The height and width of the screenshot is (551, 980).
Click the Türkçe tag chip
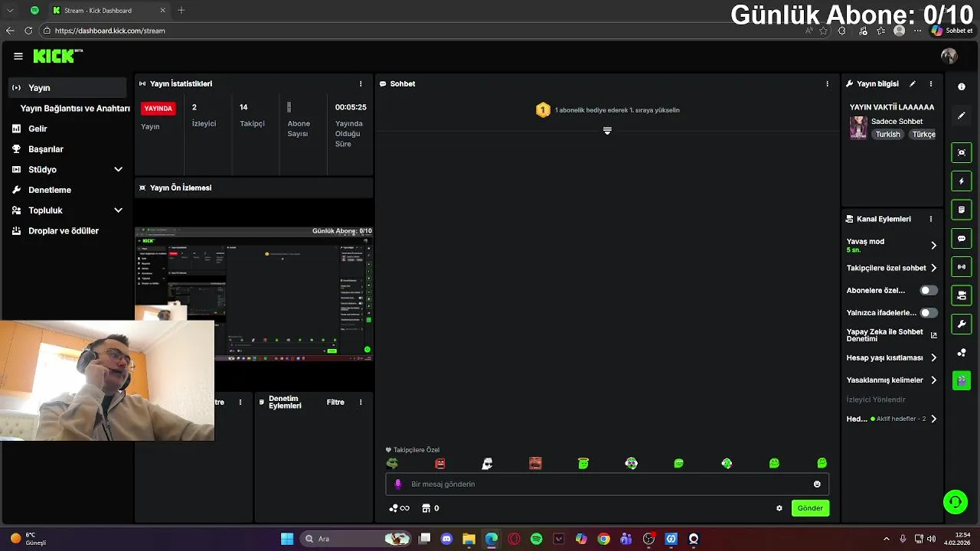point(923,135)
